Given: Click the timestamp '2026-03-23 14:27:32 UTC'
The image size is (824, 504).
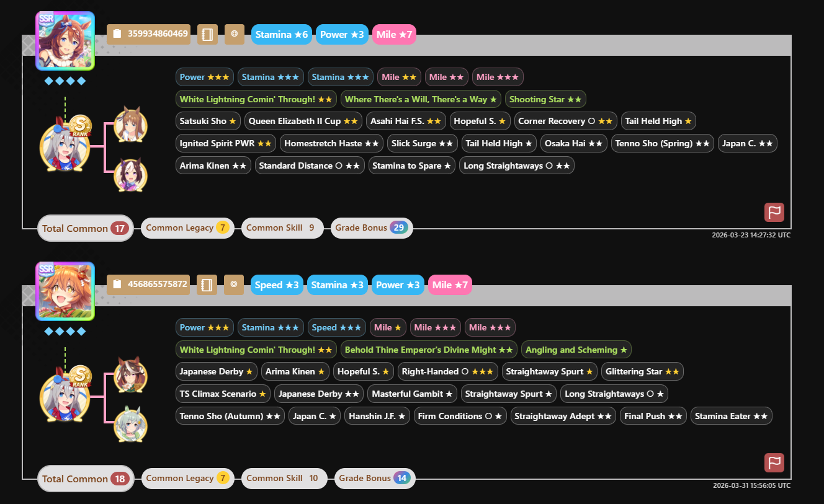Looking at the screenshot, I should tap(751, 236).
